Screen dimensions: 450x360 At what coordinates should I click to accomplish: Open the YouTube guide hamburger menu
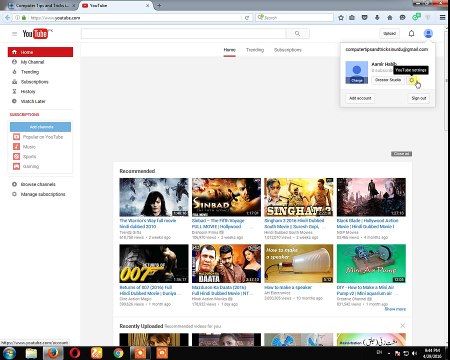[x=14, y=34]
